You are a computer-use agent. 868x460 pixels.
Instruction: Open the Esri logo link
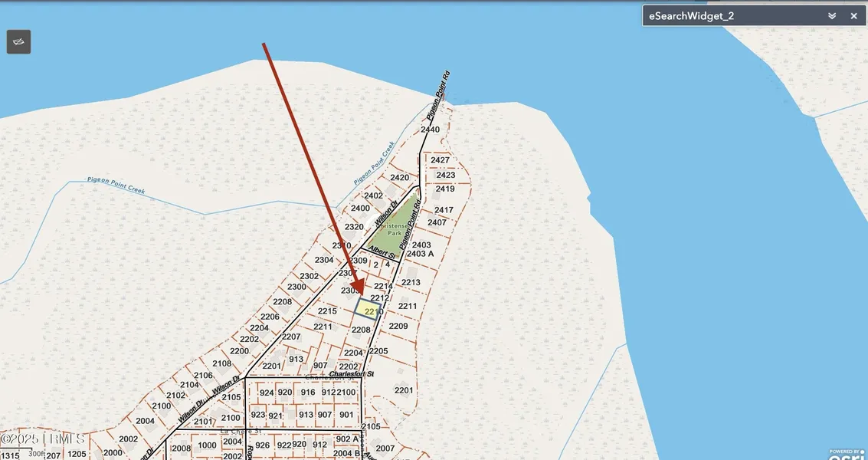847,454
